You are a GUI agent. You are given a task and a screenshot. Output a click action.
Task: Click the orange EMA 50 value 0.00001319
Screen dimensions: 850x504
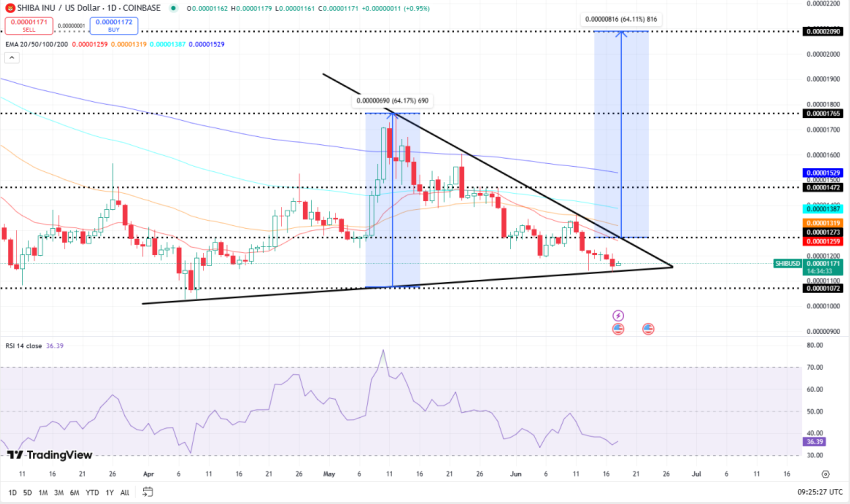128,44
